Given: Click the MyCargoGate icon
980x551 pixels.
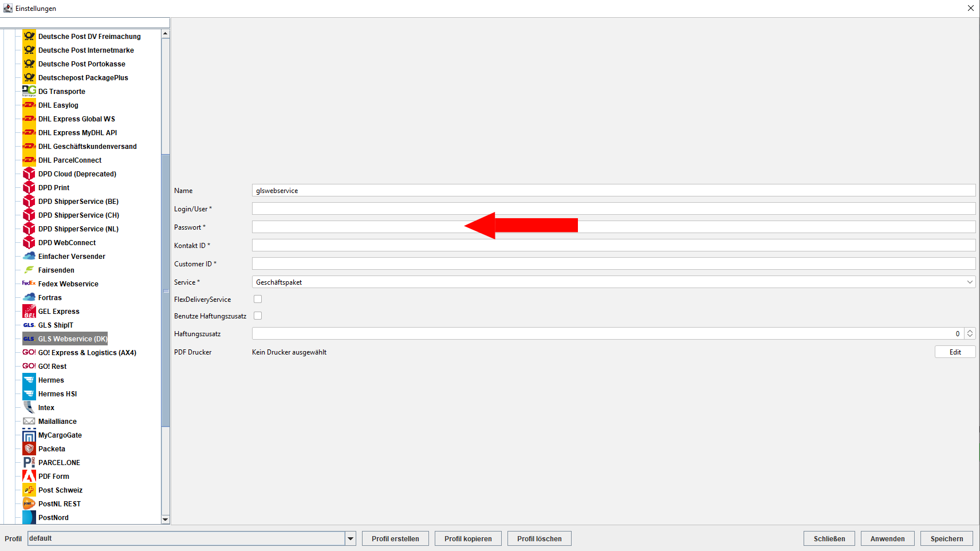Looking at the screenshot, I should point(29,435).
